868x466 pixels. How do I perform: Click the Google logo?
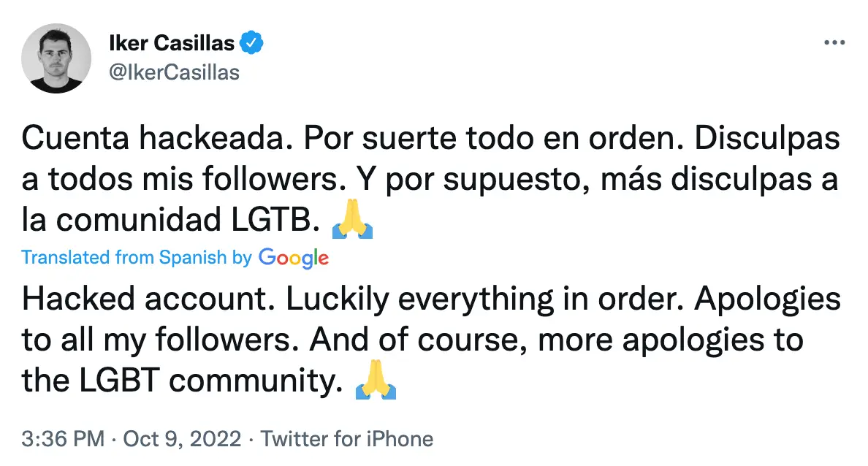pos(292,258)
